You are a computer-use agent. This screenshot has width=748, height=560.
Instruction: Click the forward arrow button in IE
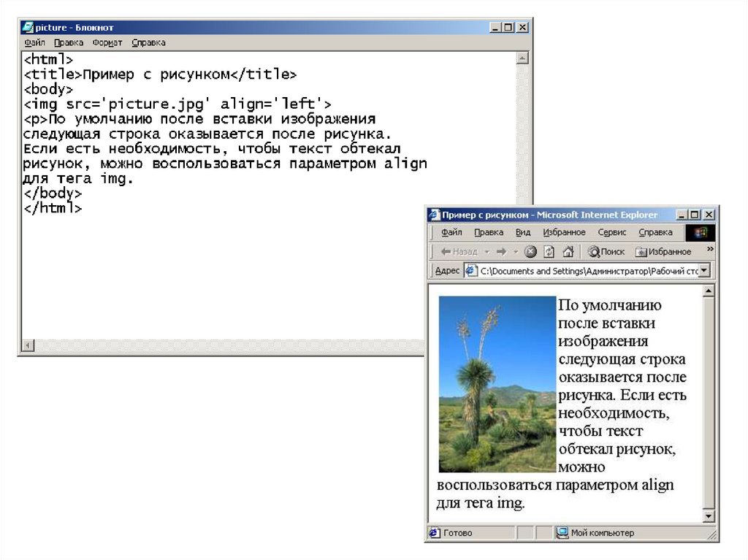(x=501, y=251)
